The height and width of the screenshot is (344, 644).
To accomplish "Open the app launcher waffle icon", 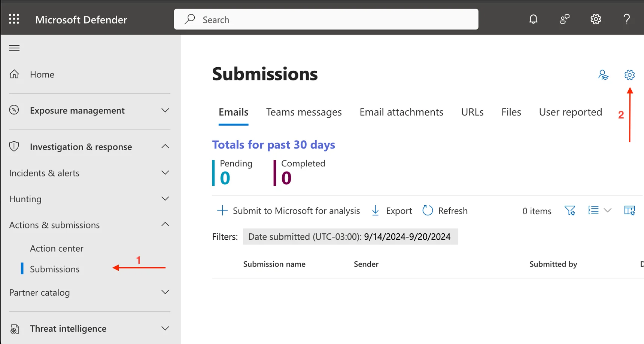I will pyautogui.click(x=14, y=19).
